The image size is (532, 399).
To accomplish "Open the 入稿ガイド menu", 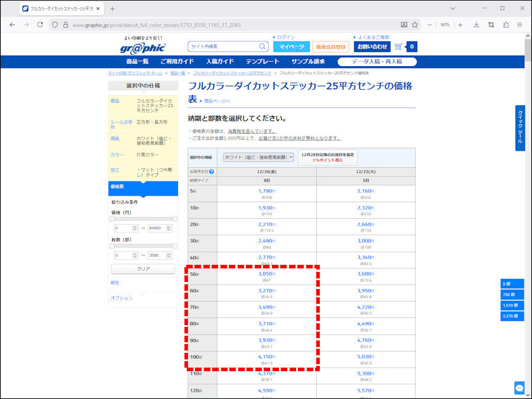I will [220, 61].
